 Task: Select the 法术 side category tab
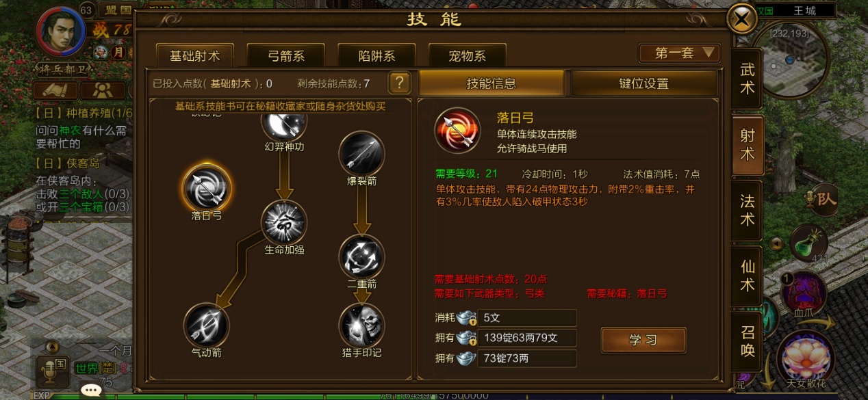click(747, 210)
